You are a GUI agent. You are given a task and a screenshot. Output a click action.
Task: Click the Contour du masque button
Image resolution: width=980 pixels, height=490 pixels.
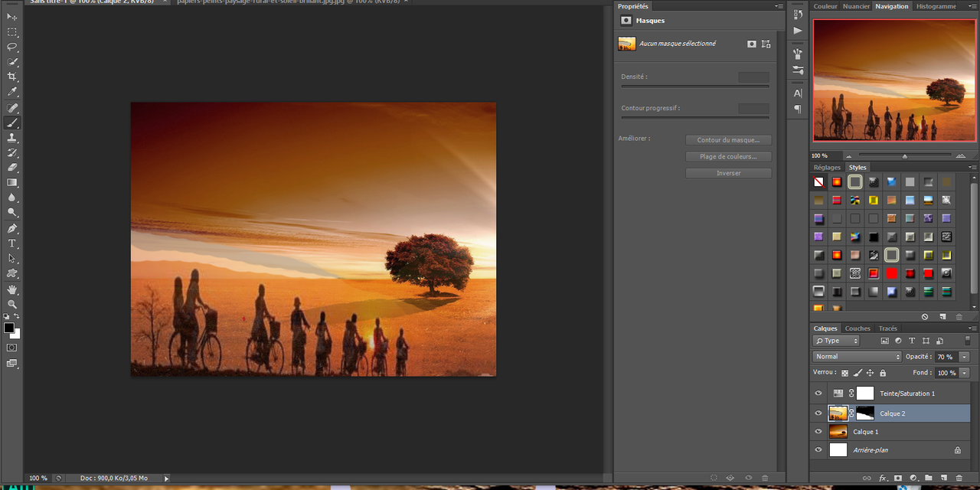(728, 140)
